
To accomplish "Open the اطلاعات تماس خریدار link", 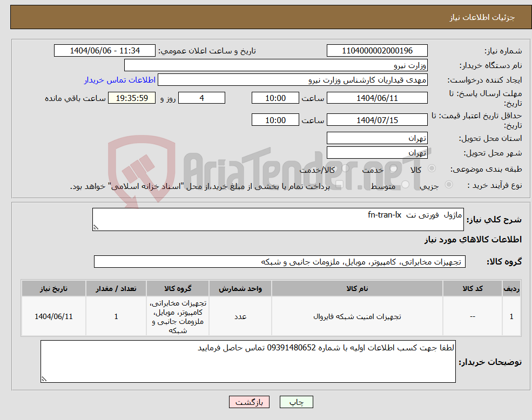I will coord(119,79).
